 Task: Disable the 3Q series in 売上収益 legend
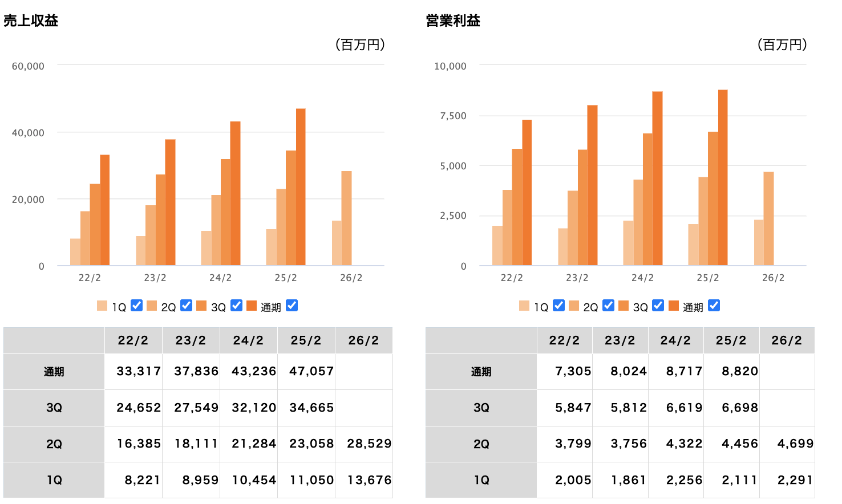coord(236,306)
